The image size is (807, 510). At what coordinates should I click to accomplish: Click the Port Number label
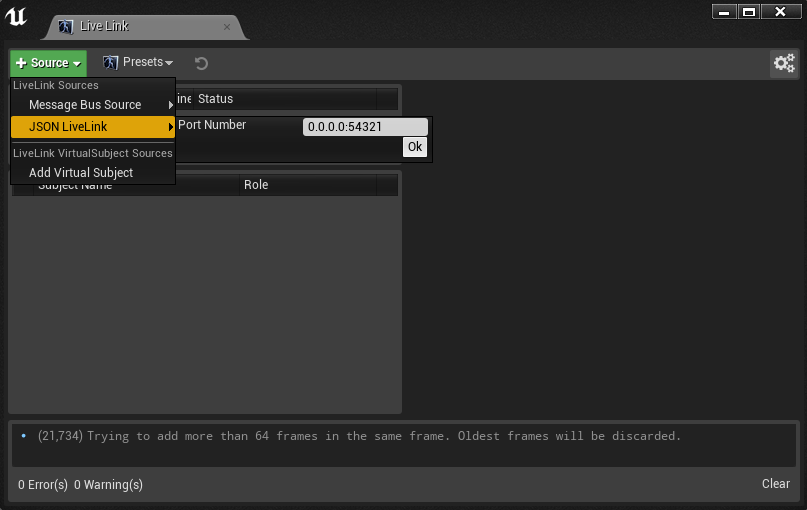click(212, 125)
